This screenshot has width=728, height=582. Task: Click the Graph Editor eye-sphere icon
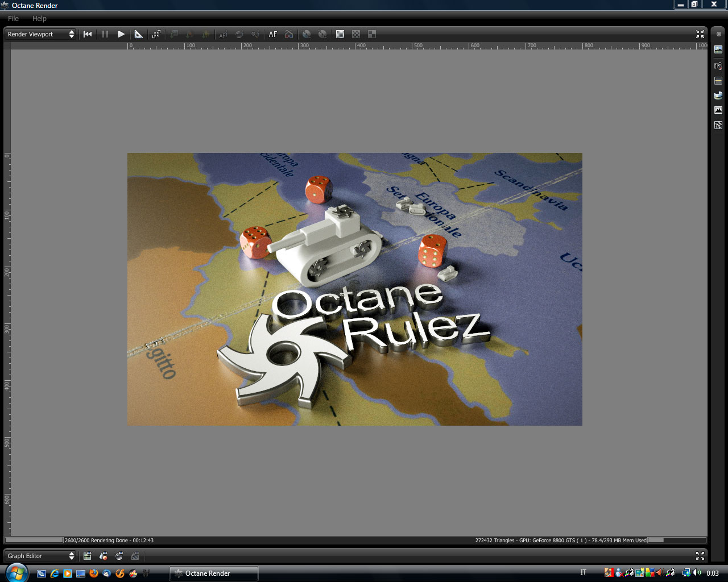(x=119, y=556)
